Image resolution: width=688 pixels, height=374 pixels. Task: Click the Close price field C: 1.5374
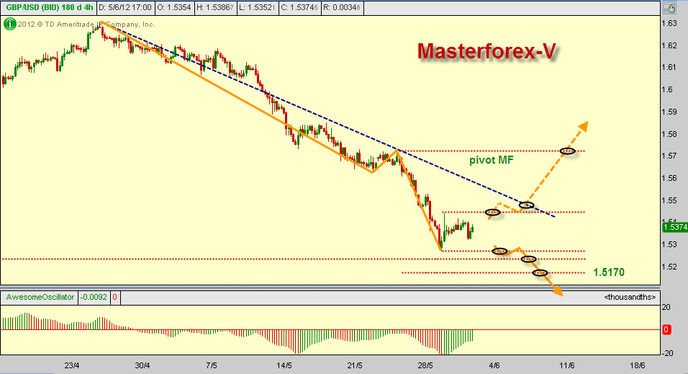pos(300,8)
